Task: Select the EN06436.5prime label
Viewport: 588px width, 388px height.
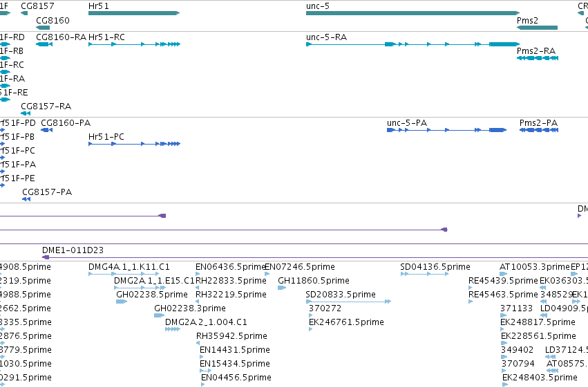Action: 231,267
